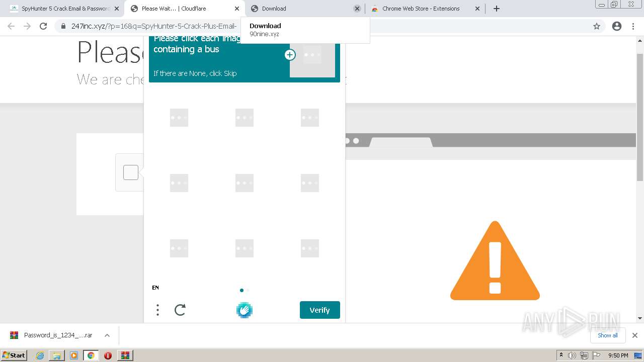The width and height of the screenshot is (644, 362).
Task: Bookmark this page with star icon
Action: point(597,26)
